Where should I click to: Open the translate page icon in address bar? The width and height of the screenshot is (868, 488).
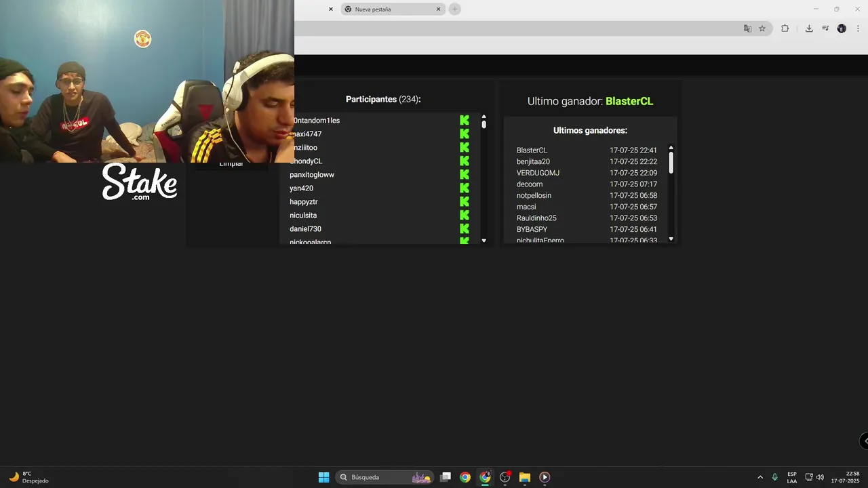pyautogui.click(x=747, y=28)
